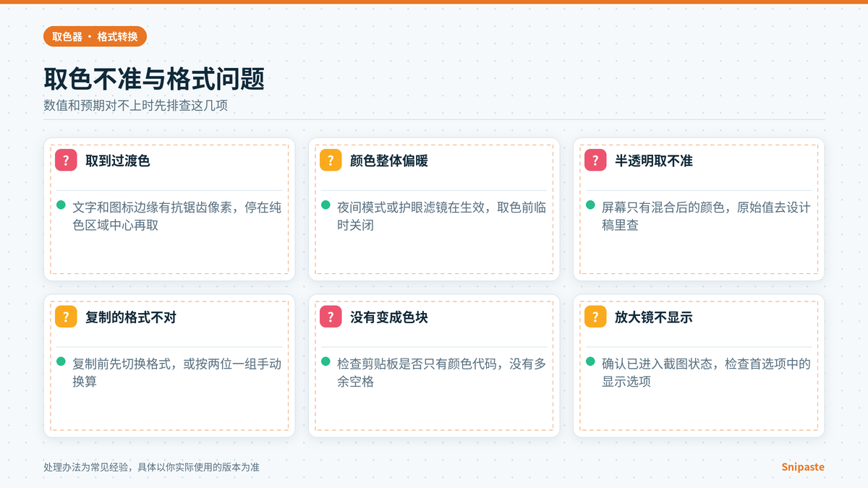868x488 pixels.
Task: Select the 颜色整体偏暖 card title
Action: (389, 160)
